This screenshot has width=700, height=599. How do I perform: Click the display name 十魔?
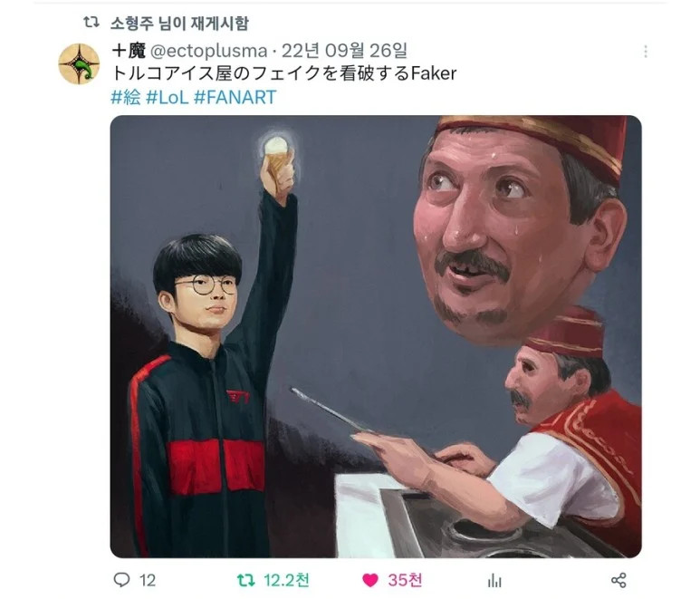tap(129, 51)
